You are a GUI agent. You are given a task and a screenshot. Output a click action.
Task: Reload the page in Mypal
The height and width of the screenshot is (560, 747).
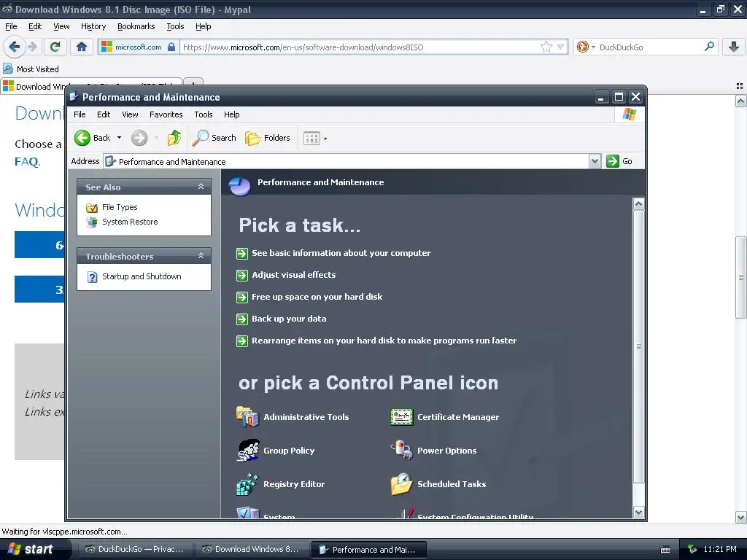(x=55, y=47)
